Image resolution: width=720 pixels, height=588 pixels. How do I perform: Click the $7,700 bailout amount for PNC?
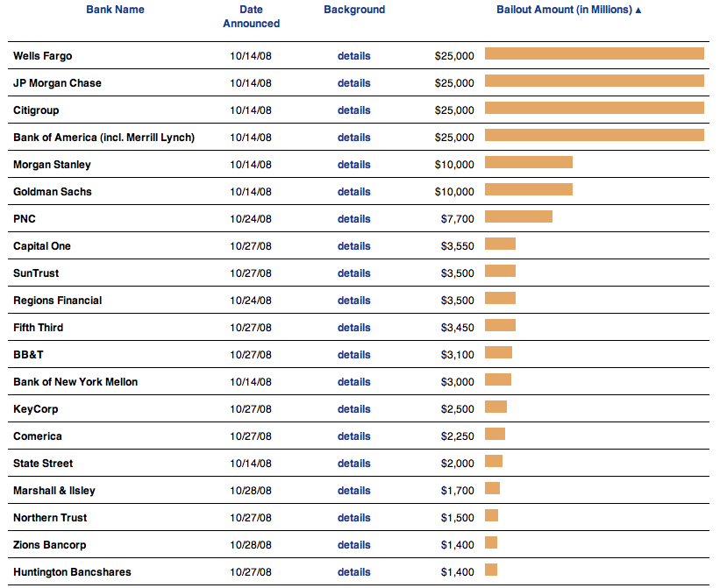(x=458, y=219)
